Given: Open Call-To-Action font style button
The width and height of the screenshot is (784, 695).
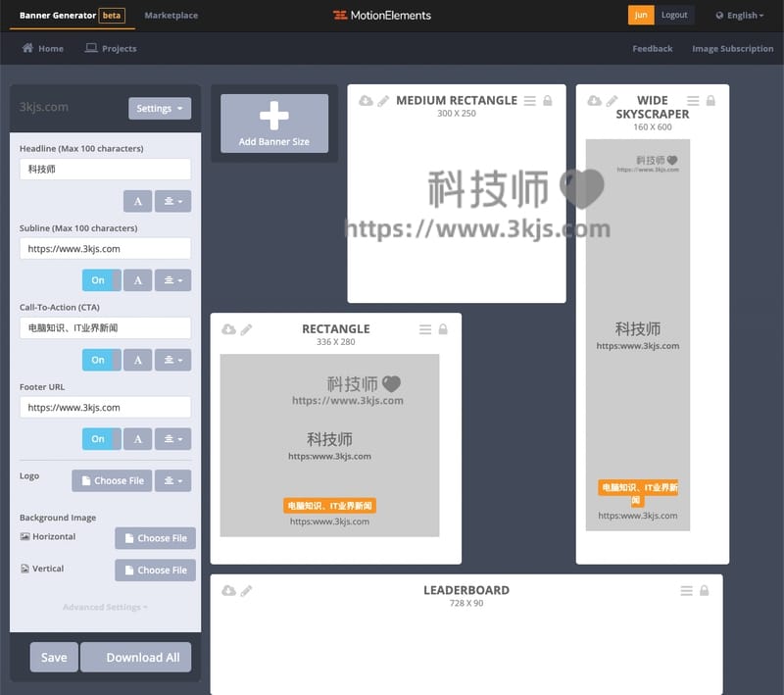Looking at the screenshot, I should tap(138, 360).
